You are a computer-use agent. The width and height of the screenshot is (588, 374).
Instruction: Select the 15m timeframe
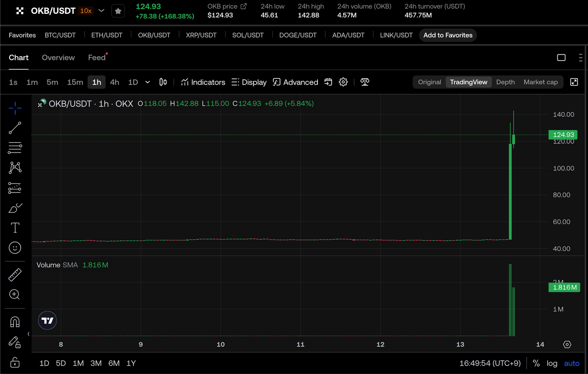[x=75, y=82]
